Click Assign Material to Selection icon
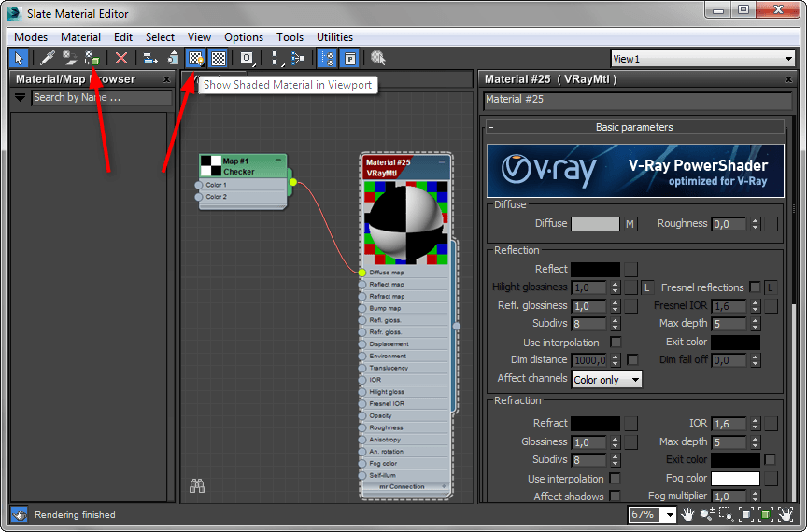 pyautogui.click(x=92, y=58)
